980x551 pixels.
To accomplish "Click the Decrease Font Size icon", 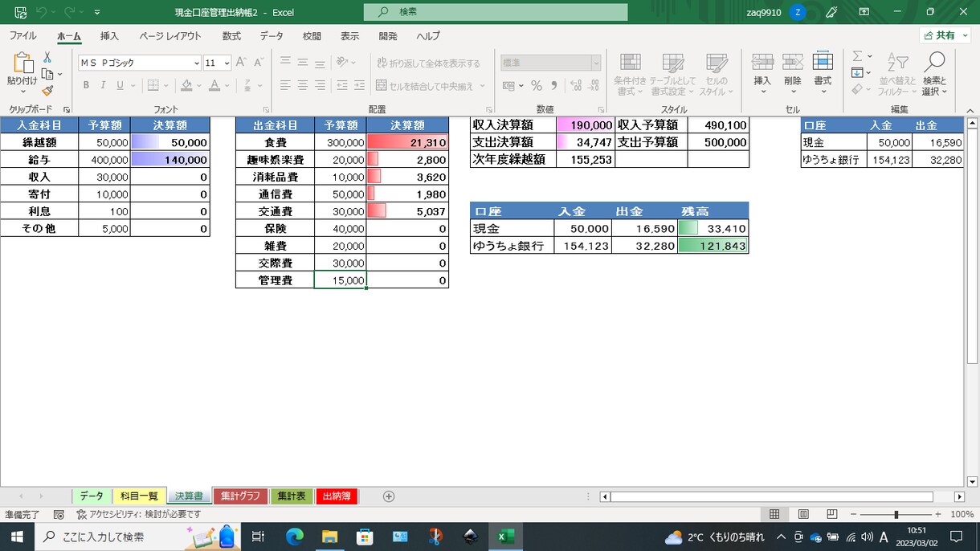I will 259,63.
